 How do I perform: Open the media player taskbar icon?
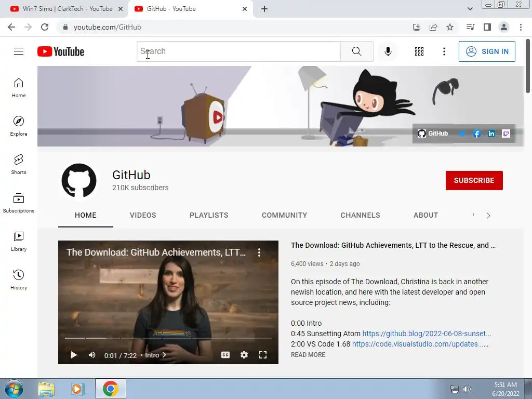[x=77, y=389]
